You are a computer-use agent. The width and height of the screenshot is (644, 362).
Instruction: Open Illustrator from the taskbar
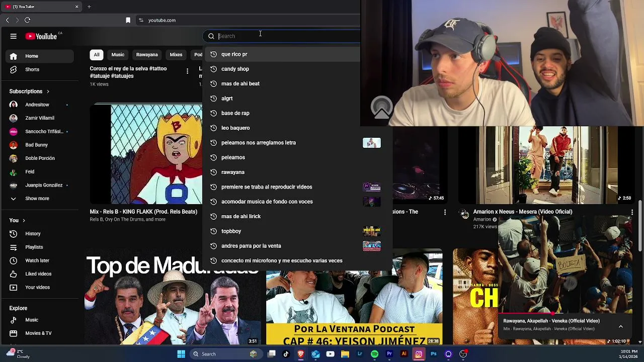point(404,354)
